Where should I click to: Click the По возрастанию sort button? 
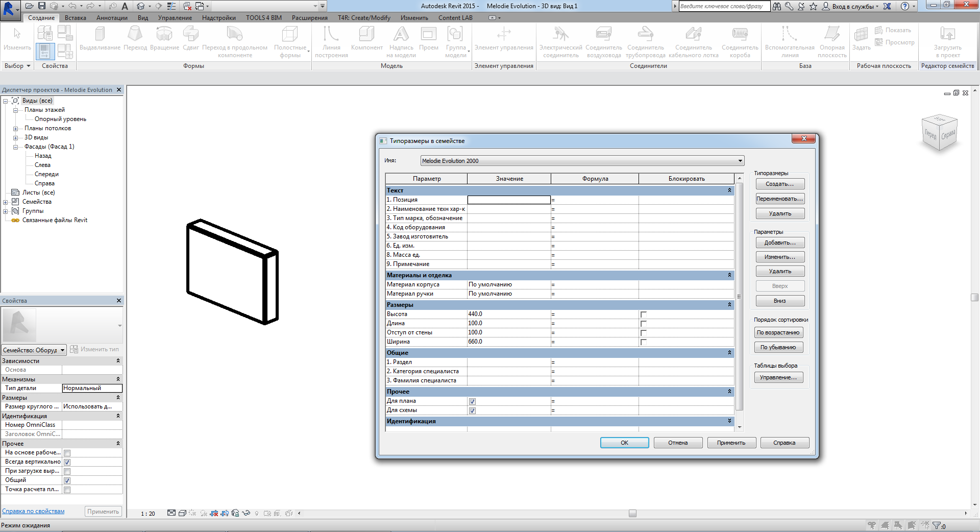(778, 332)
